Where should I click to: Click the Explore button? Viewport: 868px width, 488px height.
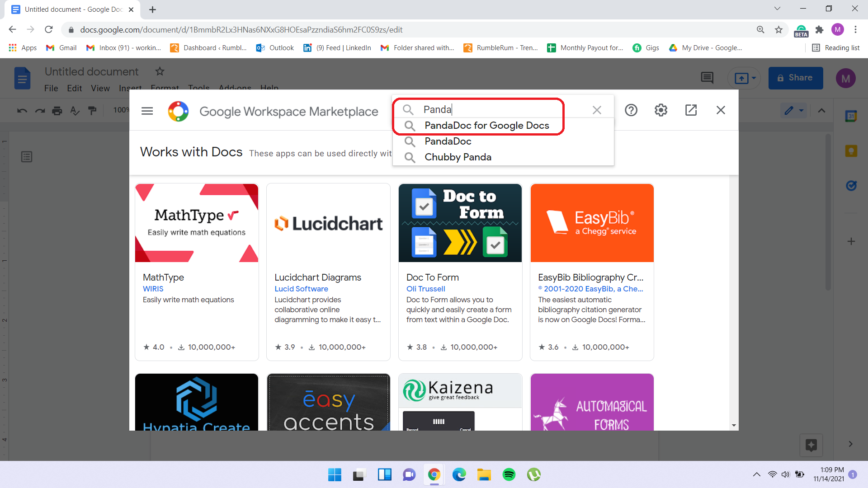coord(811,445)
